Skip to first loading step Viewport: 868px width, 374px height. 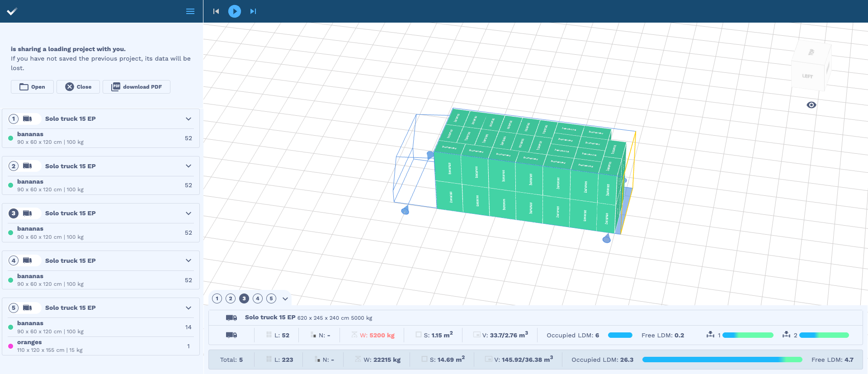216,11
